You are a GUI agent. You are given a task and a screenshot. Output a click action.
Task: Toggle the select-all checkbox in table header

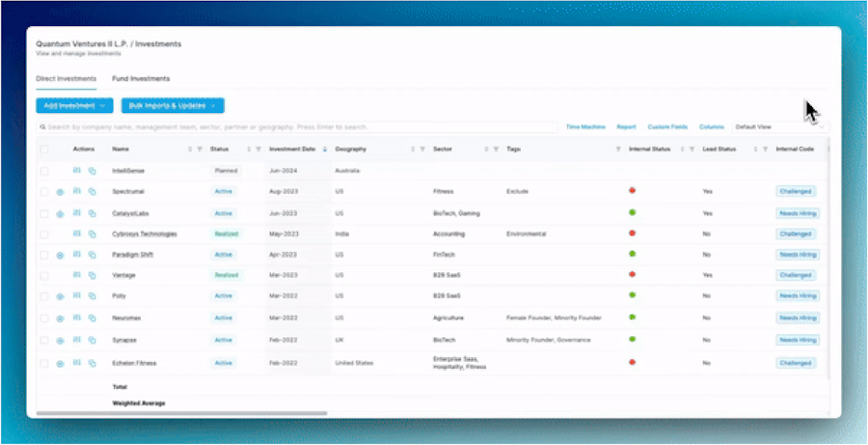coord(44,150)
